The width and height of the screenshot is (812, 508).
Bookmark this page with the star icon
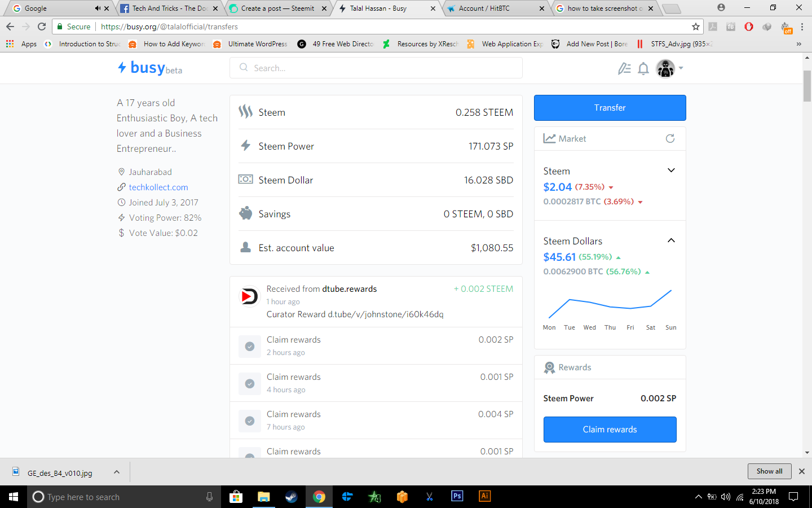point(696,27)
